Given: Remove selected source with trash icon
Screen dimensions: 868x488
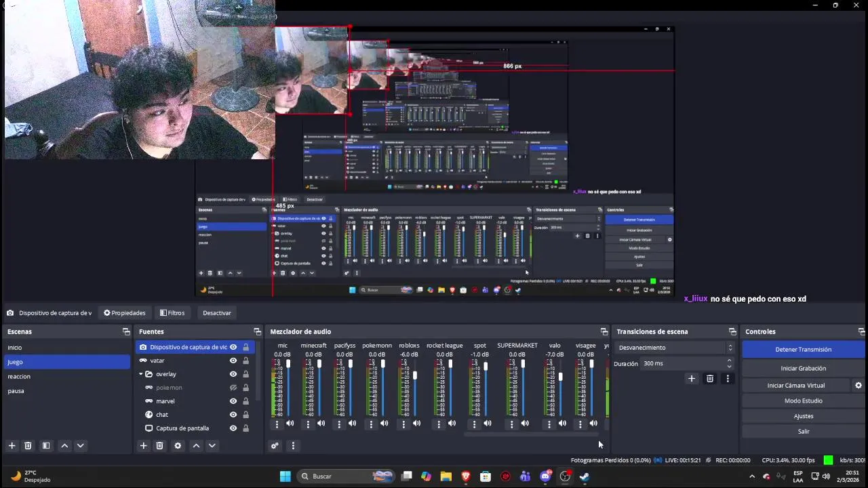Looking at the screenshot, I should 159,445.
